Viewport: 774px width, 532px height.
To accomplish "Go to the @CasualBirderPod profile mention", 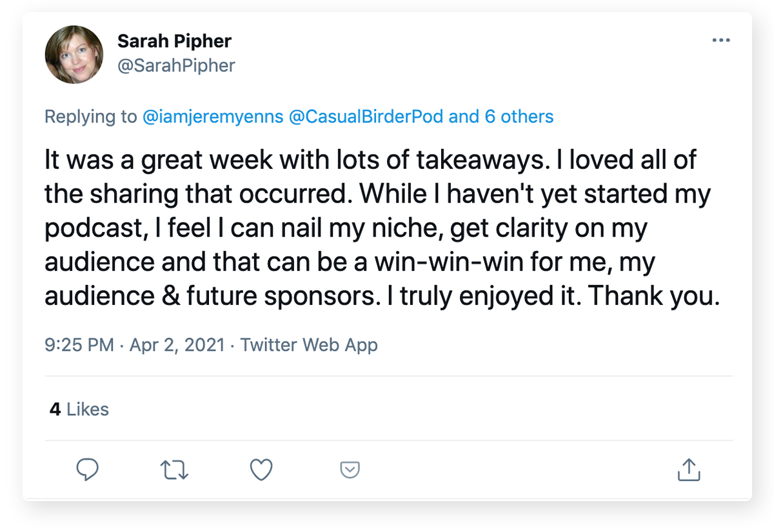I will pyautogui.click(x=366, y=117).
